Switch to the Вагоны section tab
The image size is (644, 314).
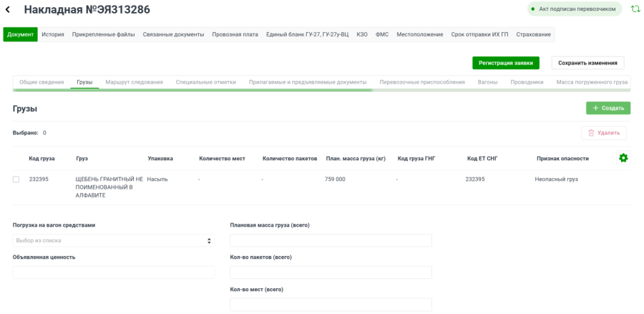point(488,82)
